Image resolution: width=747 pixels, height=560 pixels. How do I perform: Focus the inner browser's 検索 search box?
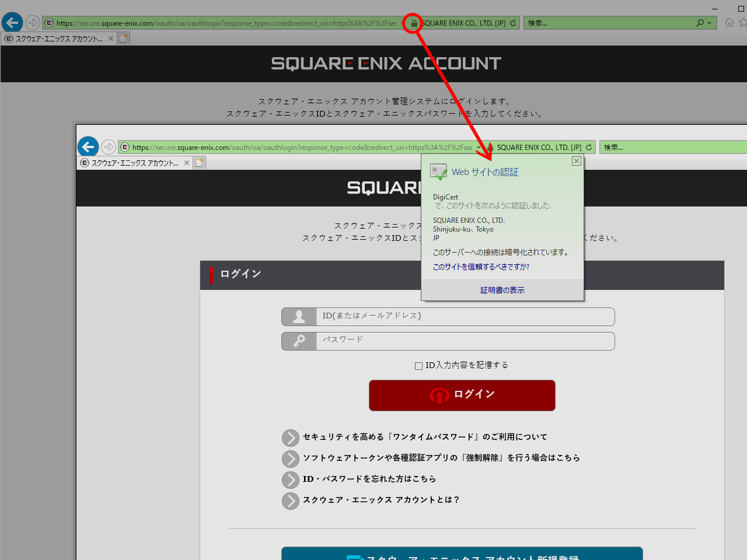[x=674, y=148]
